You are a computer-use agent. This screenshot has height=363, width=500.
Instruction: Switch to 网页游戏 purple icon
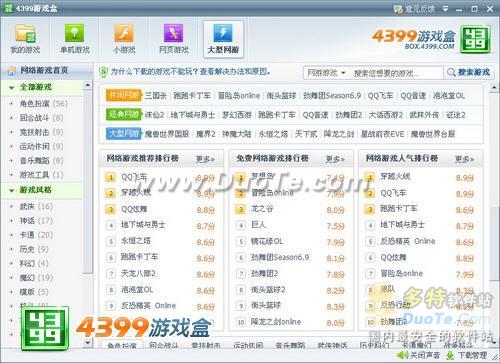[174, 39]
